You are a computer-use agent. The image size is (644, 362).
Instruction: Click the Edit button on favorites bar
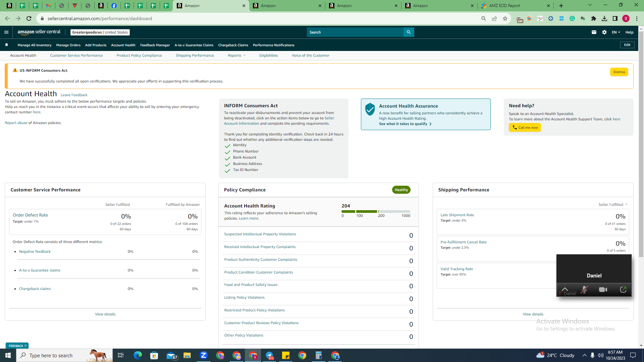click(x=627, y=45)
